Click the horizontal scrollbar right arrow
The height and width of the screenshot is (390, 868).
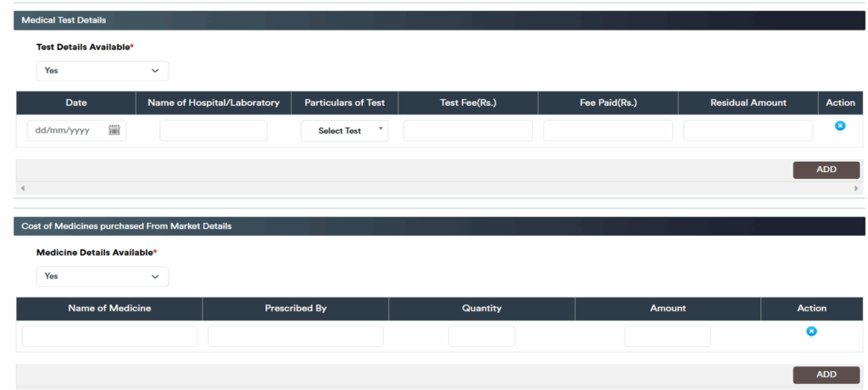[856, 188]
